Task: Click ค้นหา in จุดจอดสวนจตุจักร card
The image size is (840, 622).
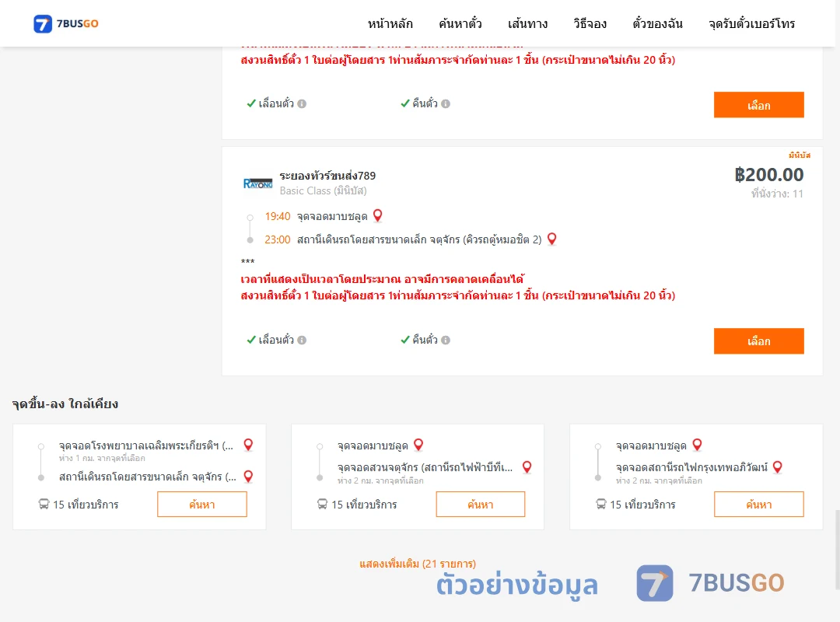Action: tap(481, 504)
